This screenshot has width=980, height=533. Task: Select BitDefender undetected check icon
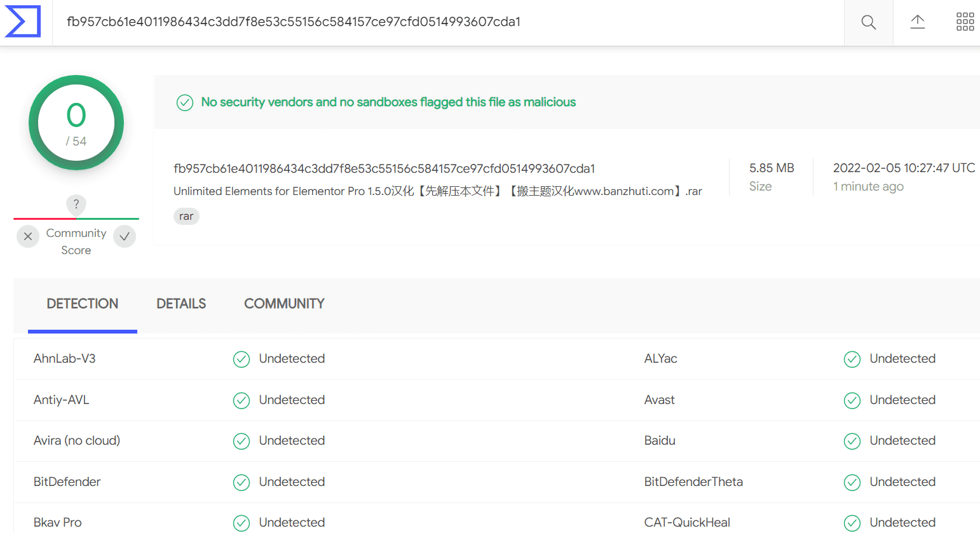242,482
